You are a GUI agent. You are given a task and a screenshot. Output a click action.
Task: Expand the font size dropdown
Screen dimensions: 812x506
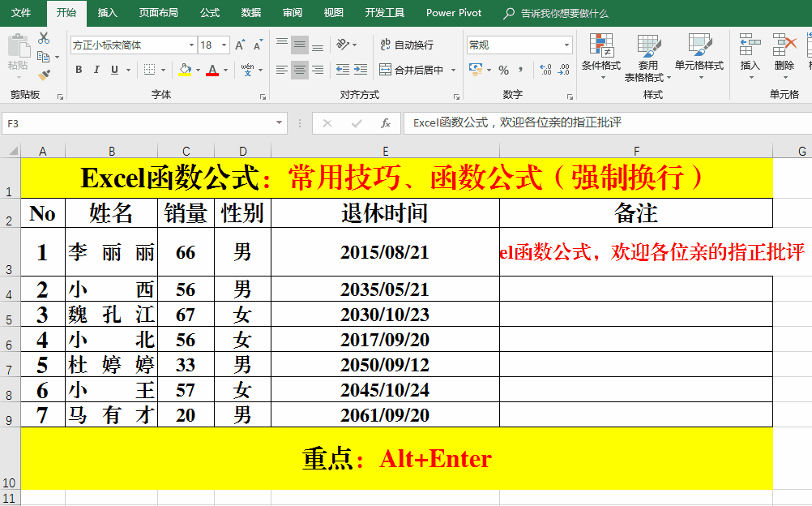224,45
